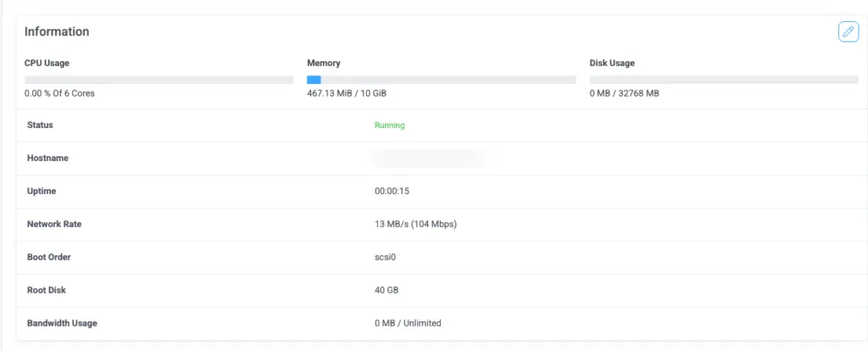
Task: Click the 40 GB root disk value
Action: pyautogui.click(x=387, y=291)
